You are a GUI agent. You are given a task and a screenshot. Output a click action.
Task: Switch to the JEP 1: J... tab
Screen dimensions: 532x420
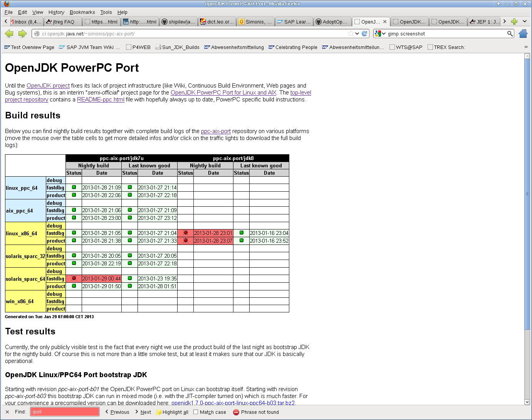point(485,22)
